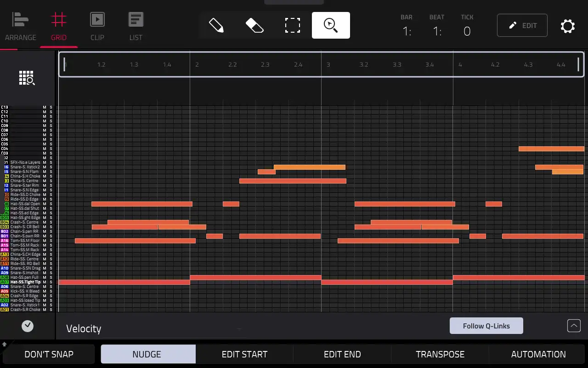
Task: Click the loop start handle on timeline
Action: (64, 64)
